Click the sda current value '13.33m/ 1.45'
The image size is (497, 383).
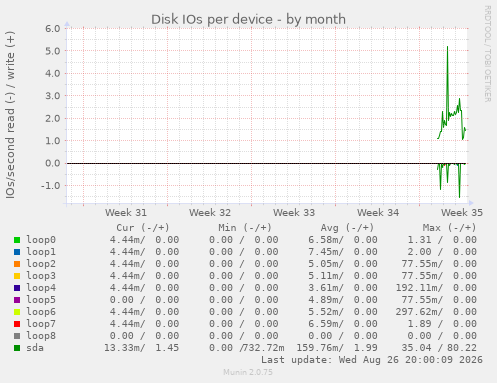coord(142,348)
